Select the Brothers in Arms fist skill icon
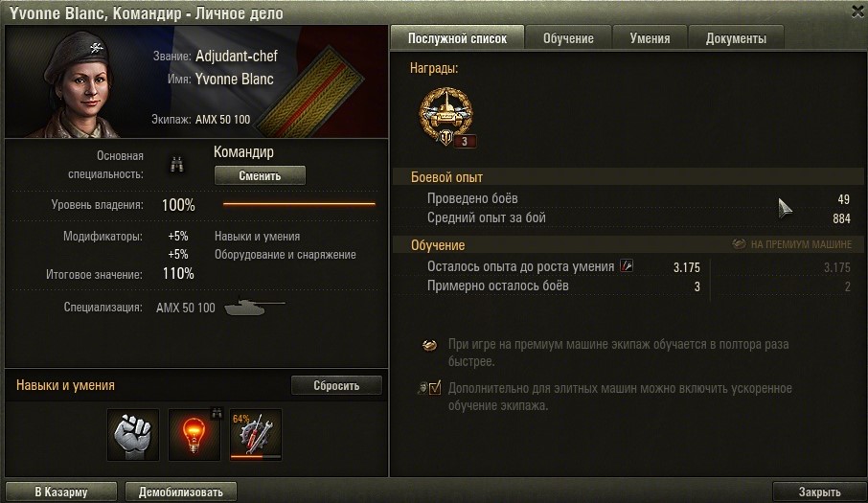Viewport: 868px width, 503px height. click(x=133, y=435)
